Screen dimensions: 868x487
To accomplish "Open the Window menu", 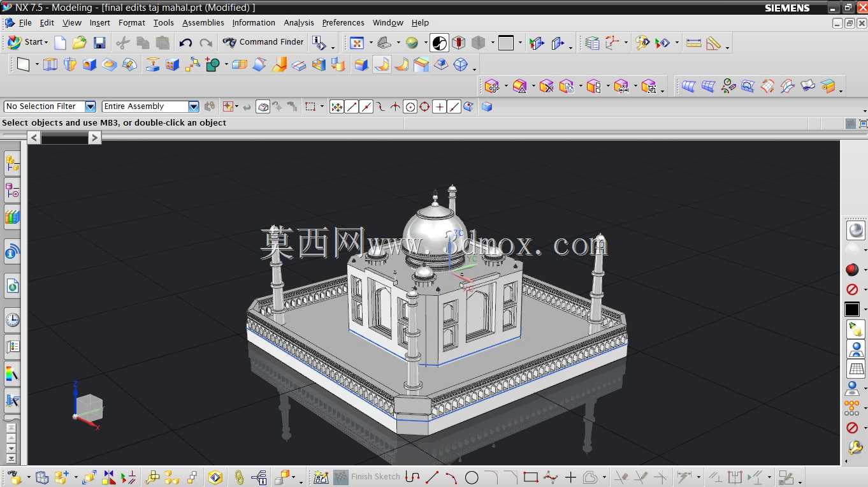I will click(388, 23).
